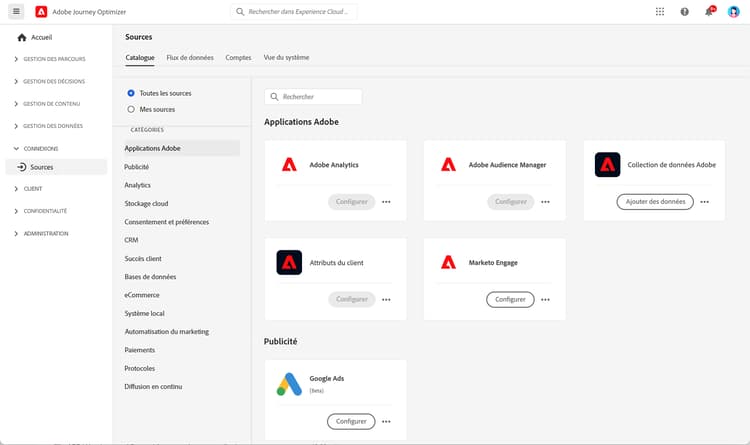Click the Collection de données Adobe logo

pyautogui.click(x=607, y=165)
